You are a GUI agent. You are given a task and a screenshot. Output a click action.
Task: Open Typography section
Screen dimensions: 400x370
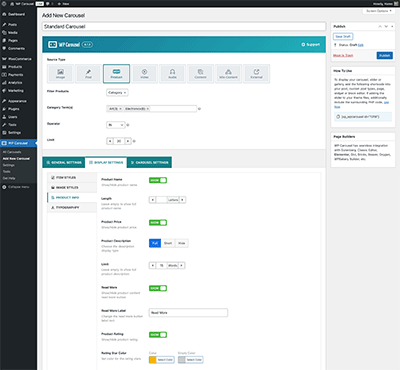[x=72, y=208]
